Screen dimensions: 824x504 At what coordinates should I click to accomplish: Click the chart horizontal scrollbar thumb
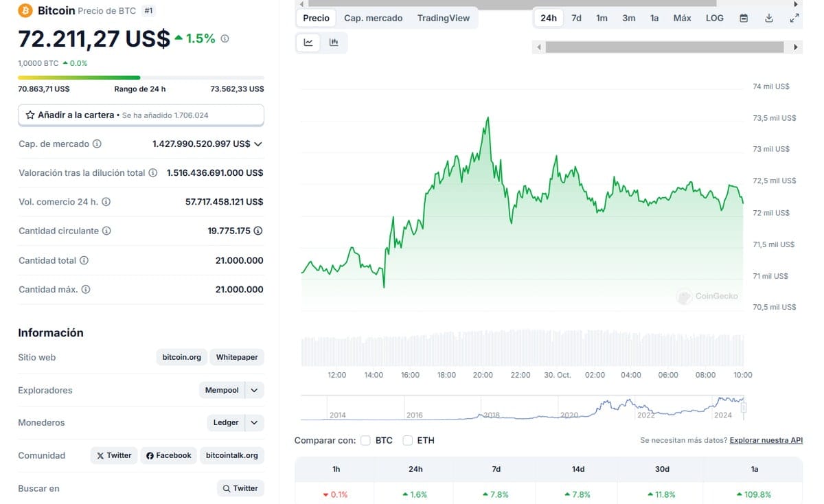pyautogui.click(x=665, y=47)
